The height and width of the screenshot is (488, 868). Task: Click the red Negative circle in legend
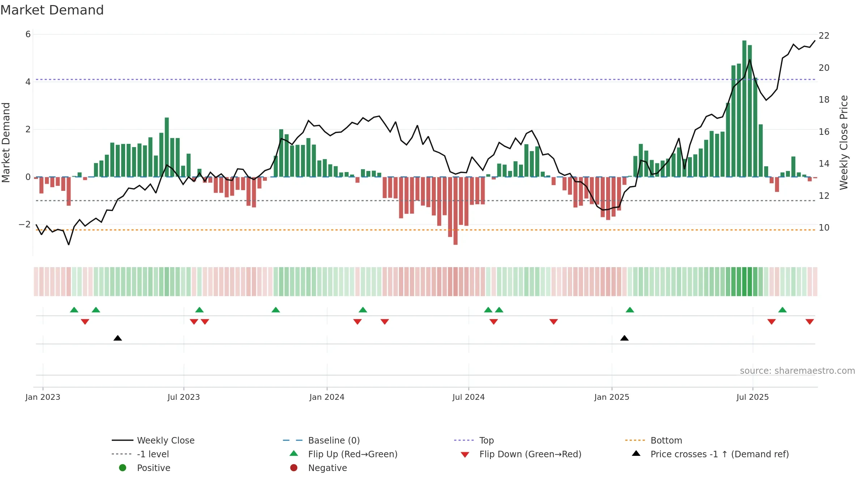point(294,468)
